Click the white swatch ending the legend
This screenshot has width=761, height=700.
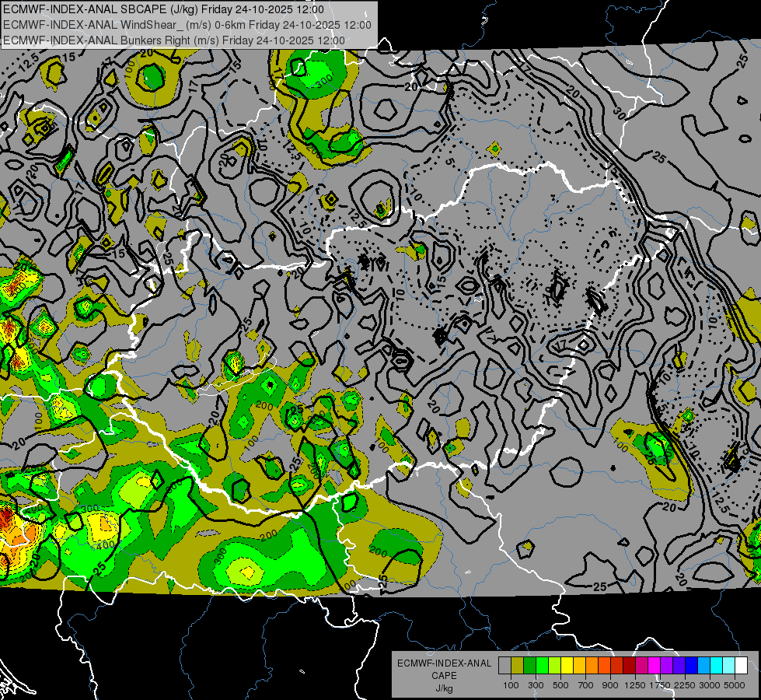click(x=741, y=665)
